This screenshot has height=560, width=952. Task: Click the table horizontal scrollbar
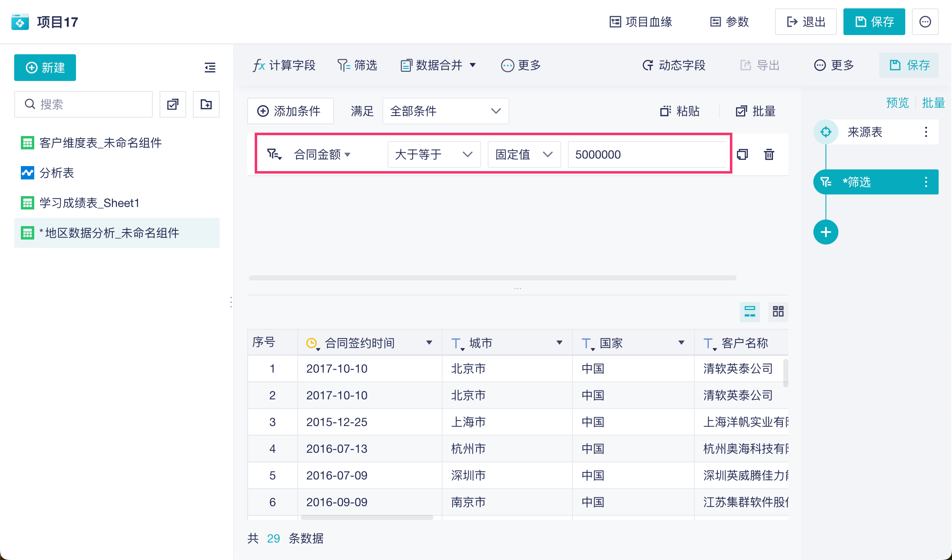[x=367, y=517]
